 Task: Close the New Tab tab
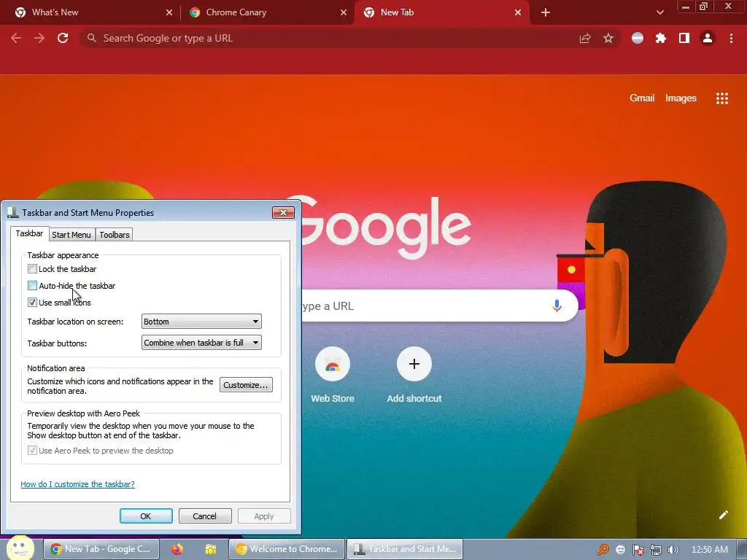[x=518, y=12]
